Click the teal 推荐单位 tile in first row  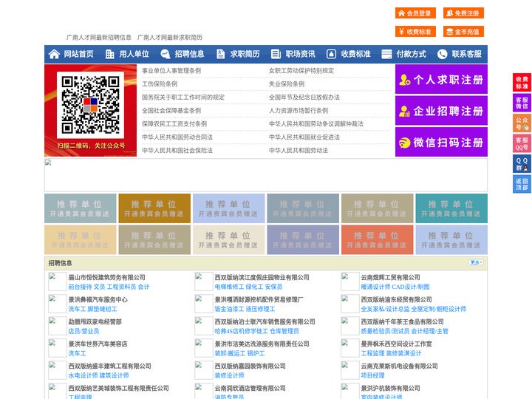click(451, 208)
